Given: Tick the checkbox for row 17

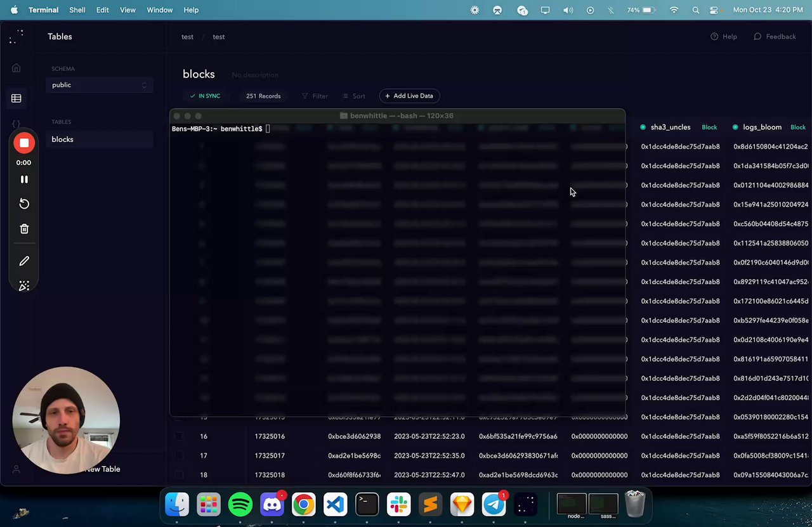Looking at the screenshot, I should pyautogui.click(x=178, y=456).
